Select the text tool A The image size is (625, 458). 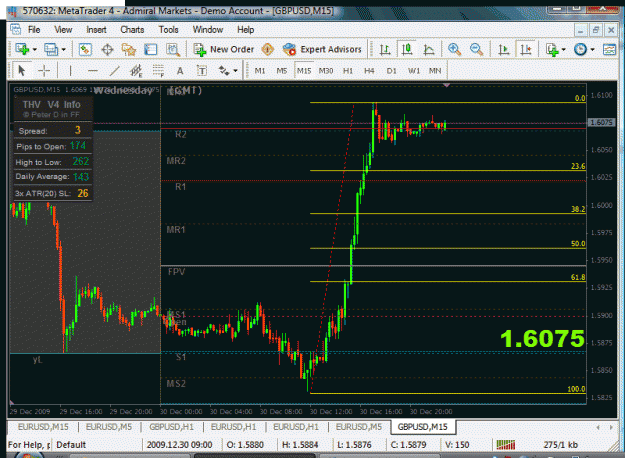click(180, 71)
